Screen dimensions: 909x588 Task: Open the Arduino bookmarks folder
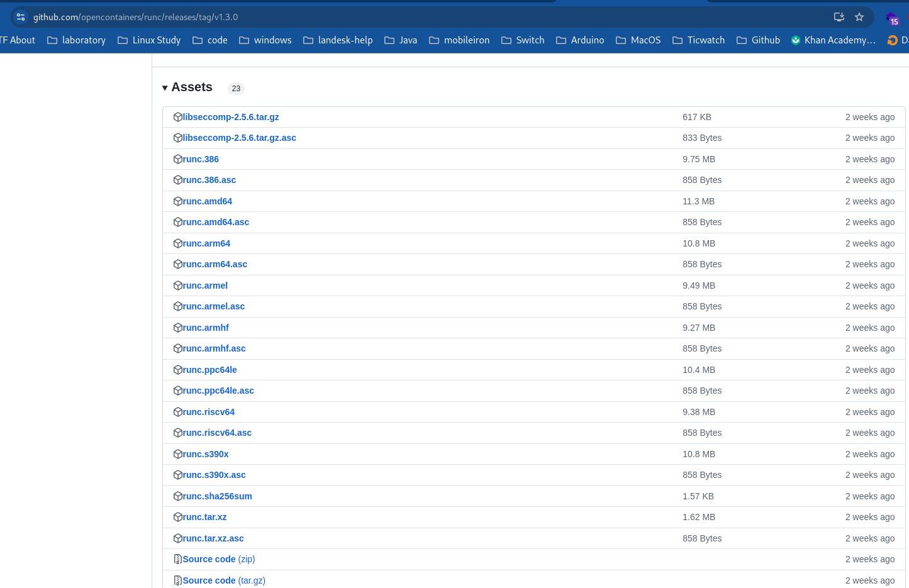[x=580, y=40]
